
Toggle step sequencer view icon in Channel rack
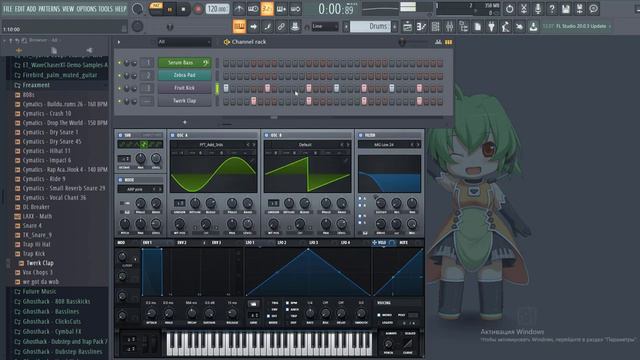coord(448,42)
